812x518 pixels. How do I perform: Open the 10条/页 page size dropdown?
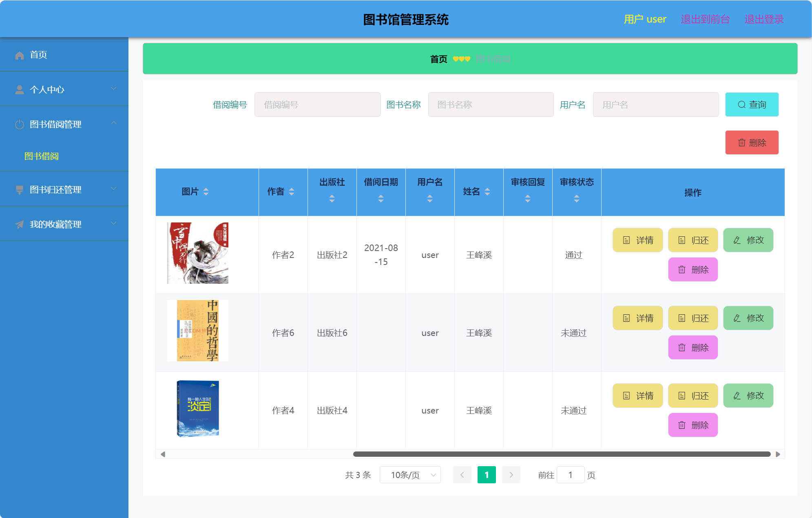point(410,475)
